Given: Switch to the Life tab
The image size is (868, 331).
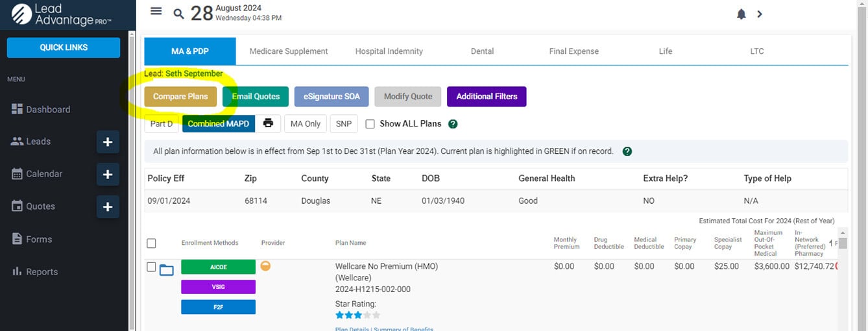Looking at the screenshot, I should click(666, 51).
